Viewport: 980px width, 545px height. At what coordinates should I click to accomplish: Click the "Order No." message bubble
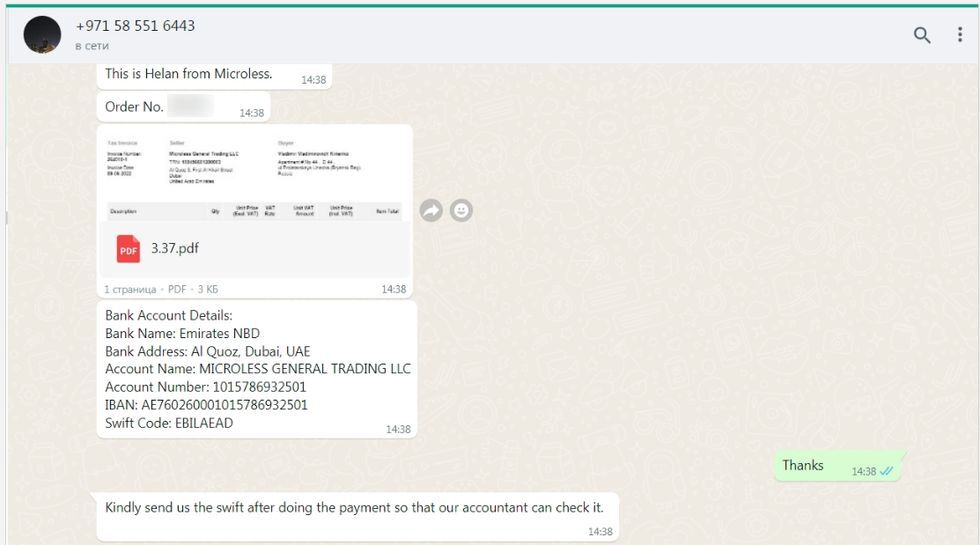point(134,107)
